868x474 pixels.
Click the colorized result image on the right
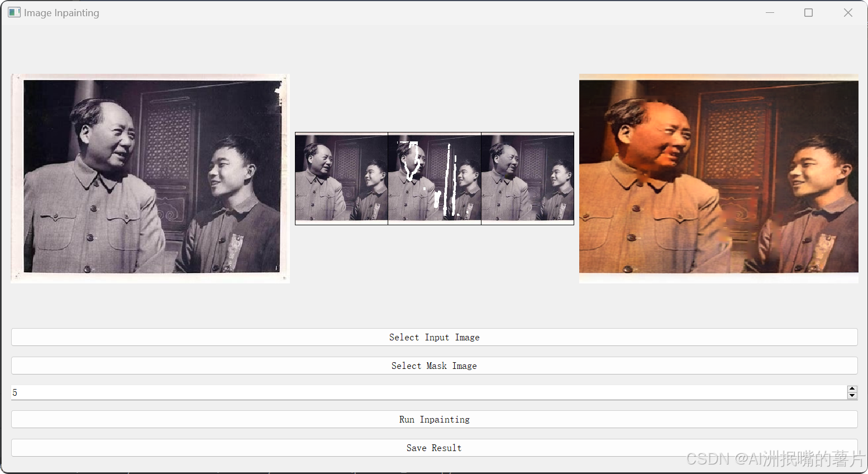(719, 178)
